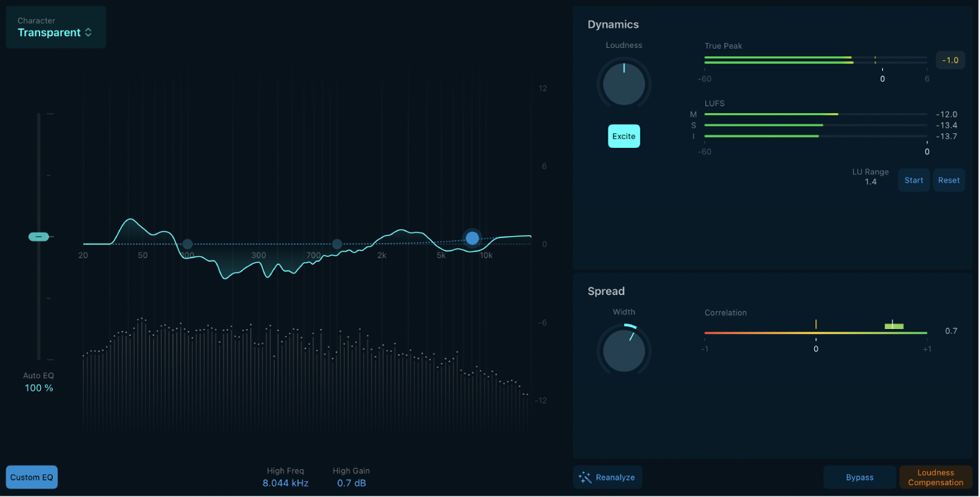Image resolution: width=980 pixels, height=497 pixels.
Task: Click the True Peak -1.0 readout
Action: point(949,60)
